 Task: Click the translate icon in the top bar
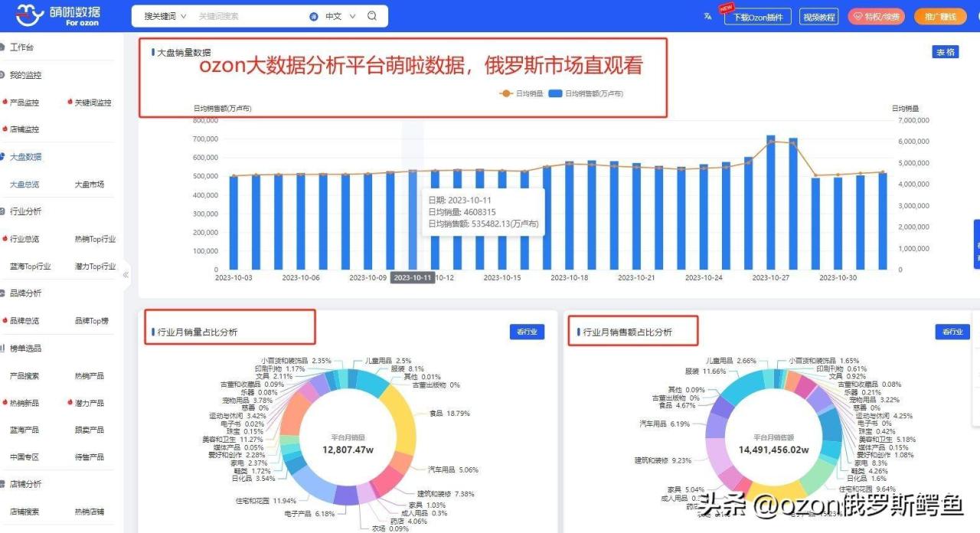click(x=706, y=15)
